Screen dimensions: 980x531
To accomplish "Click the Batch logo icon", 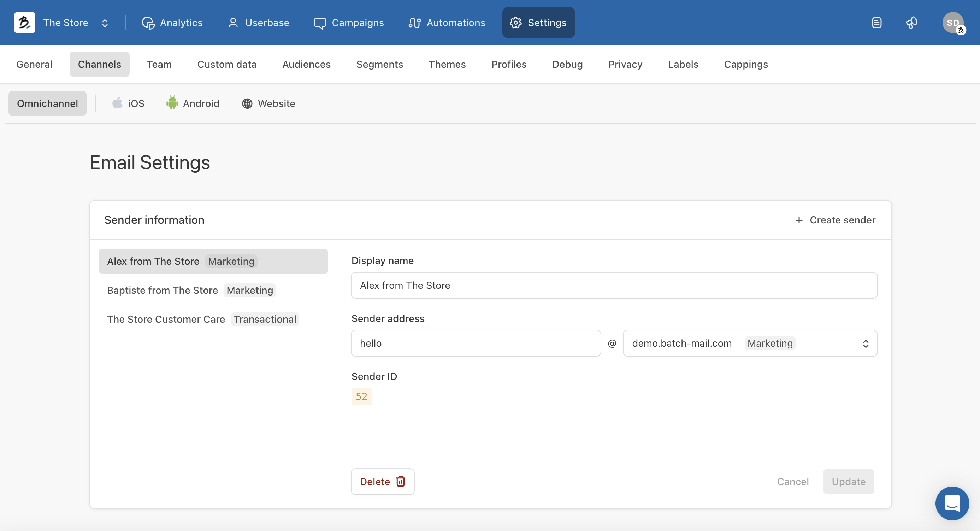I will [x=24, y=23].
